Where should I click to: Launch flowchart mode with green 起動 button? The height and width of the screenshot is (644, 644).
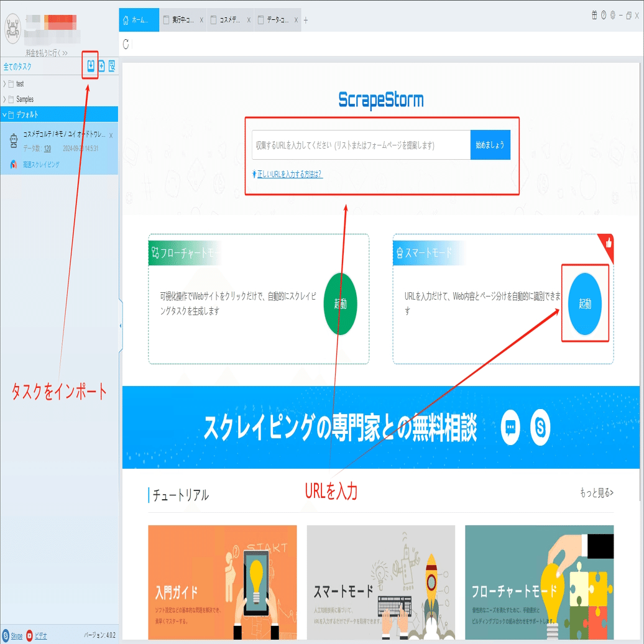[340, 303]
